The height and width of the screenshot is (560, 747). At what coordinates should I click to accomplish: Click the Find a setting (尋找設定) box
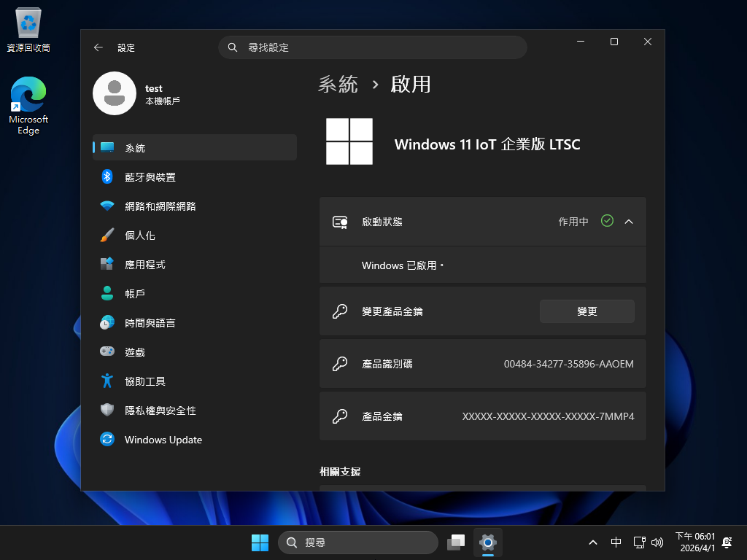pyautogui.click(x=372, y=47)
